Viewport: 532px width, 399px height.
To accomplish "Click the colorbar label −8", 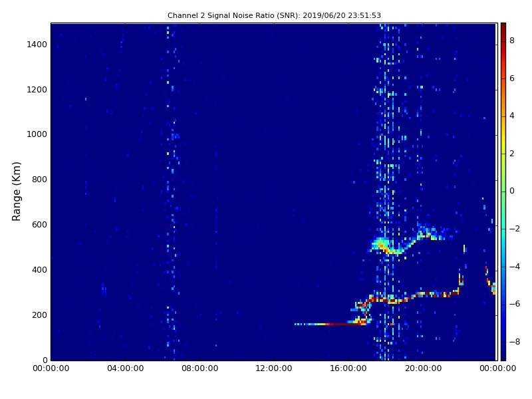I will click(515, 342).
